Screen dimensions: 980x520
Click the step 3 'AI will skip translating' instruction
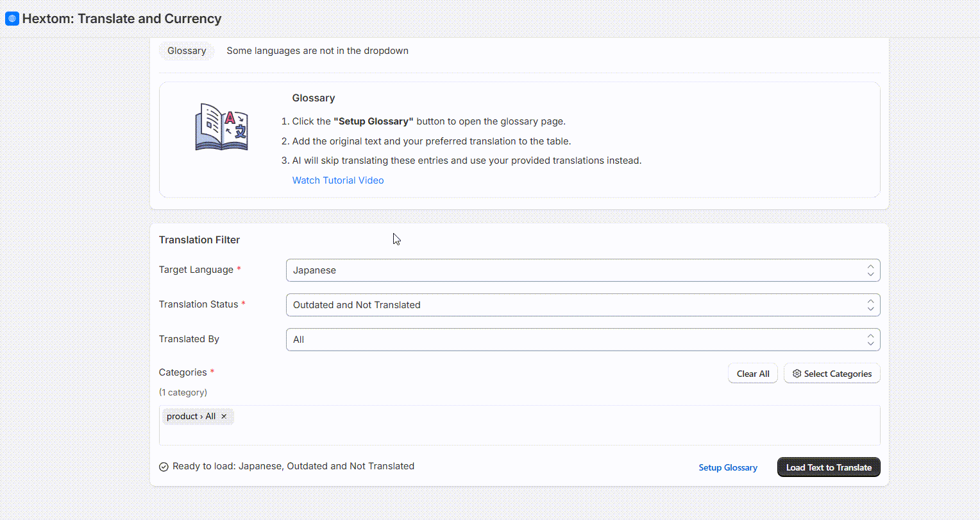click(467, 160)
